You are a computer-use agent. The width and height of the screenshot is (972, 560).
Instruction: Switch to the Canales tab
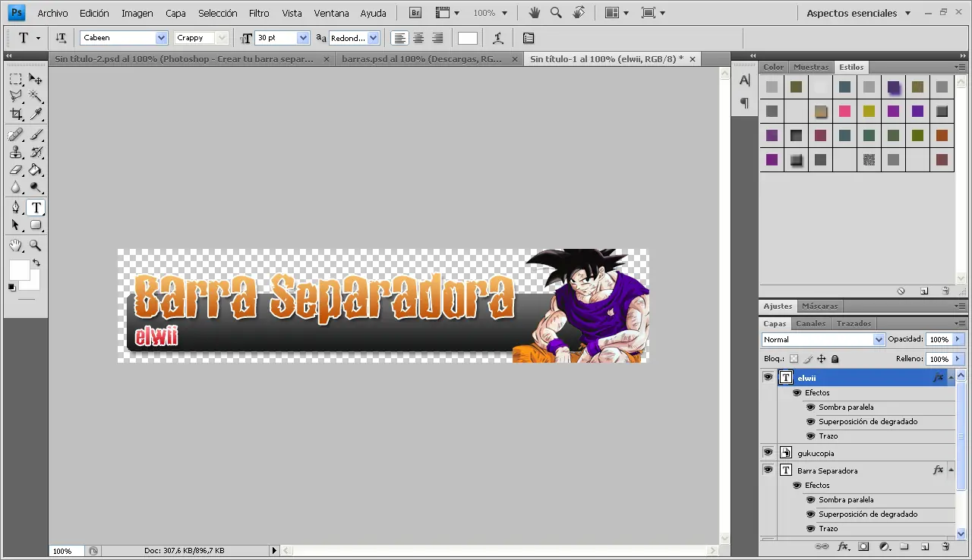tap(810, 323)
